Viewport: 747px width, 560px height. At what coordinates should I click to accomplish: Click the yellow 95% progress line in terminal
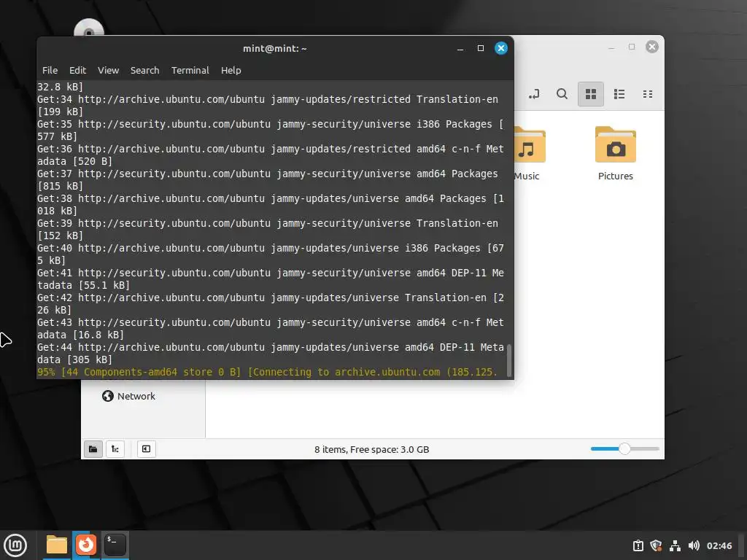(x=267, y=372)
